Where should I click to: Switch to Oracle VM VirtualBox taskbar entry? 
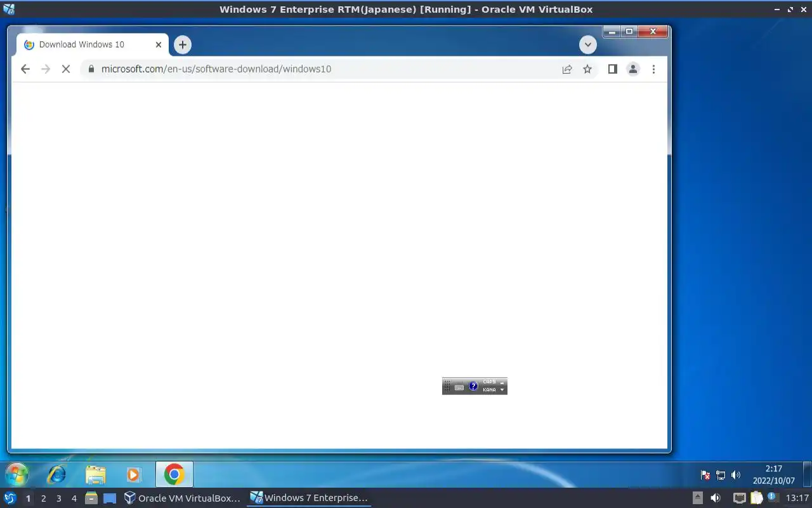click(183, 498)
